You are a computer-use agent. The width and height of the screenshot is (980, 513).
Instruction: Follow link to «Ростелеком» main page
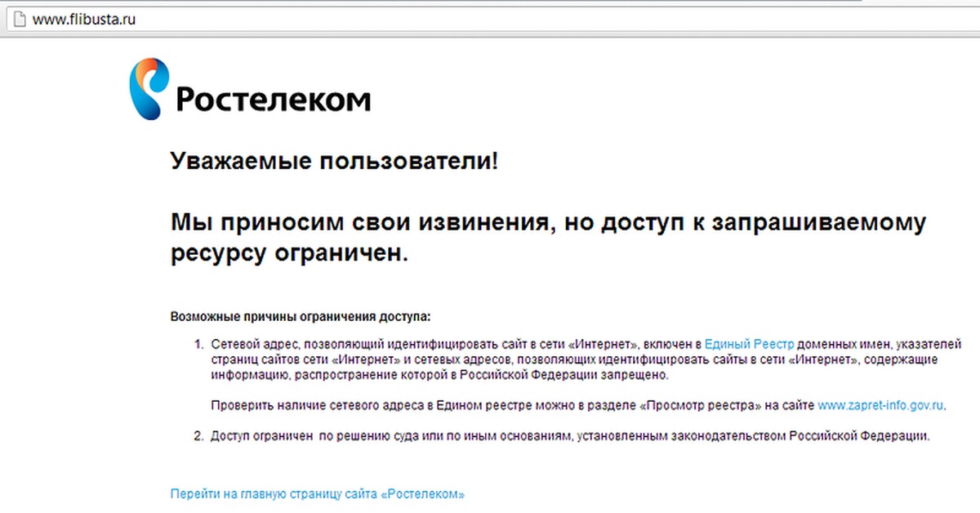point(318,494)
